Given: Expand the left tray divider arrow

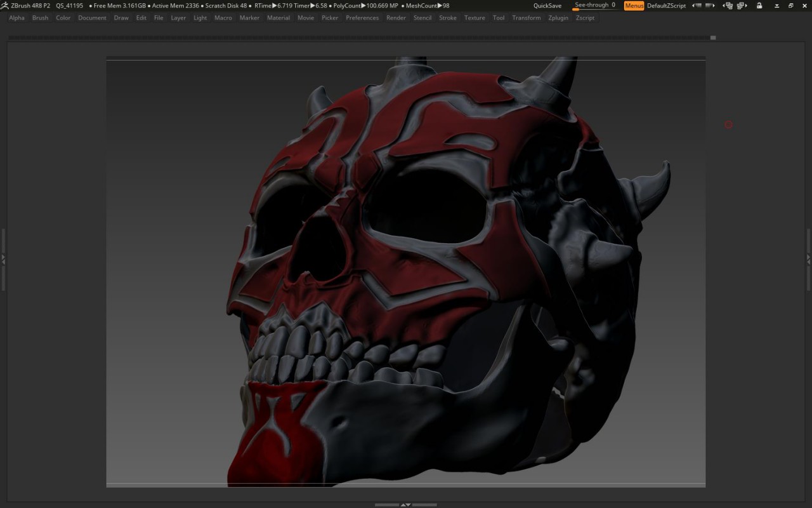Looking at the screenshot, I should point(3,259).
